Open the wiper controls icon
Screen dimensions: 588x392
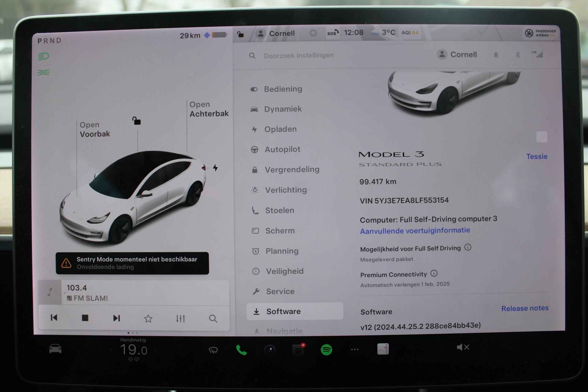tap(213, 350)
